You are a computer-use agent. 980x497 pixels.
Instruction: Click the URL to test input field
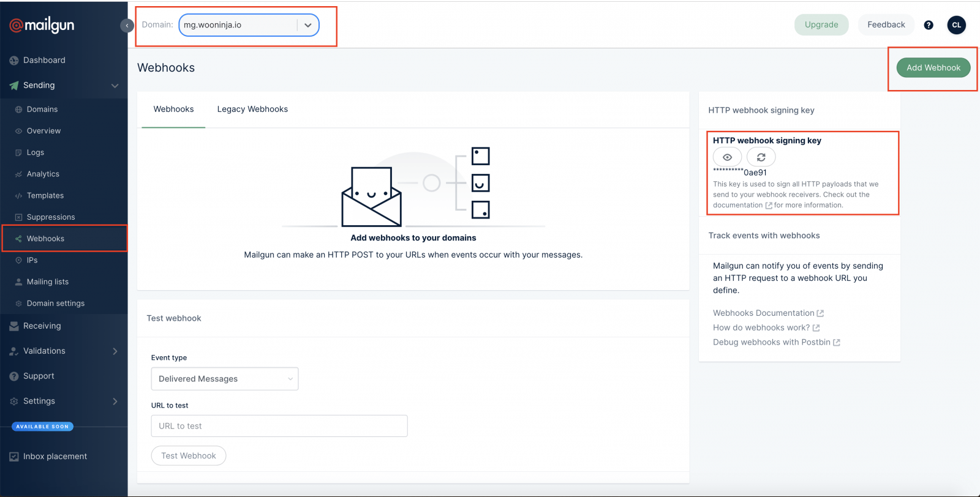point(279,426)
